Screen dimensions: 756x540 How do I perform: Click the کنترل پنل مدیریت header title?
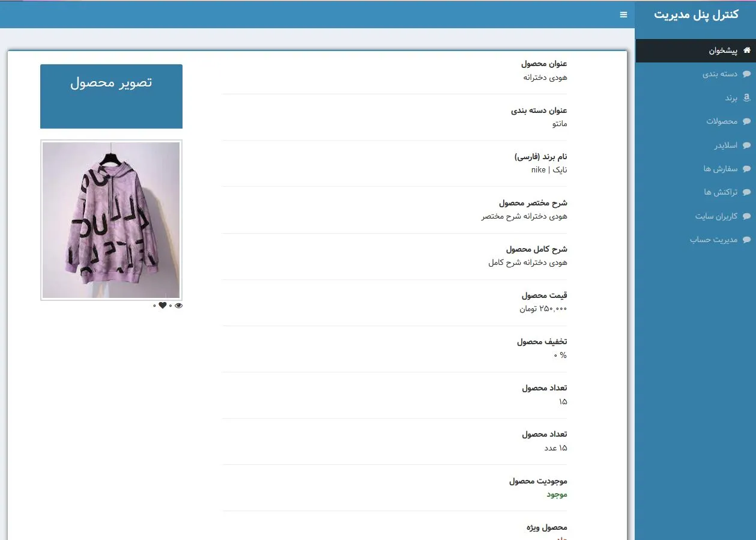[696, 14]
